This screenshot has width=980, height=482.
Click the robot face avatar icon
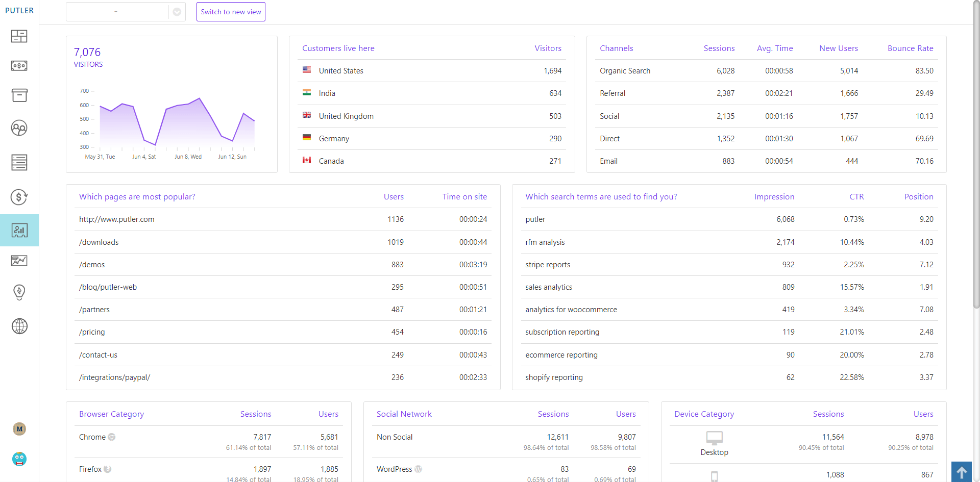click(19, 459)
